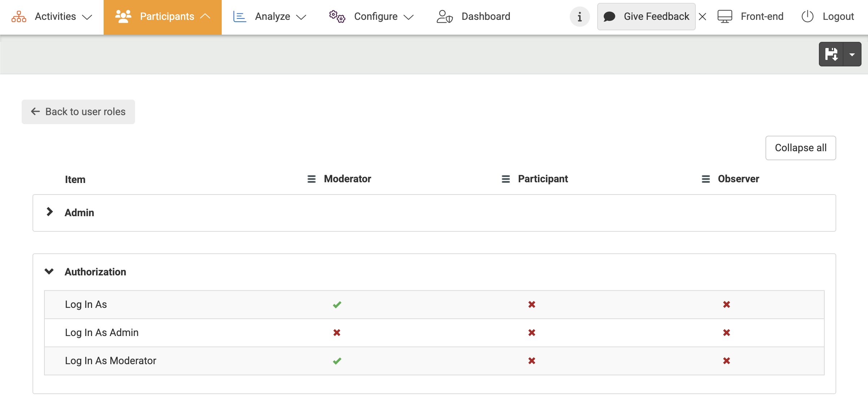Screen dimensions: 868x410
Task: Click the Participant column hamburger icon
Action: pyautogui.click(x=505, y=179)
